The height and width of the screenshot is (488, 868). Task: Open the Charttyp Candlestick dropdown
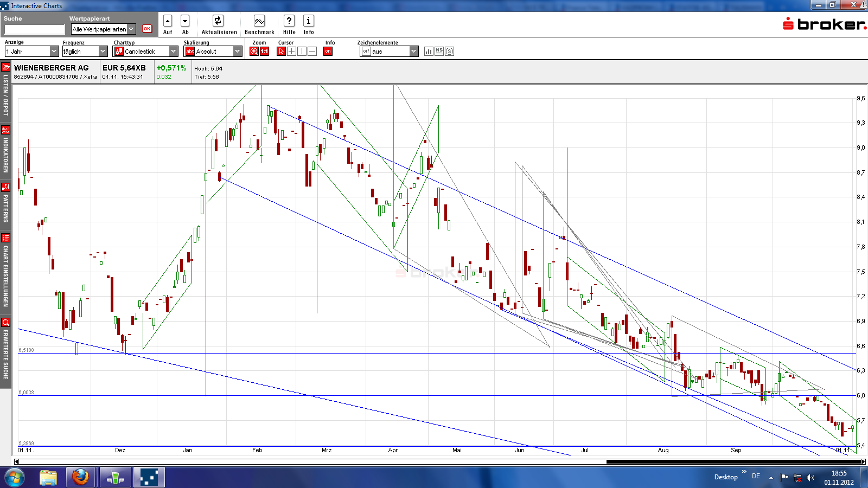click(x=173, y=51)
